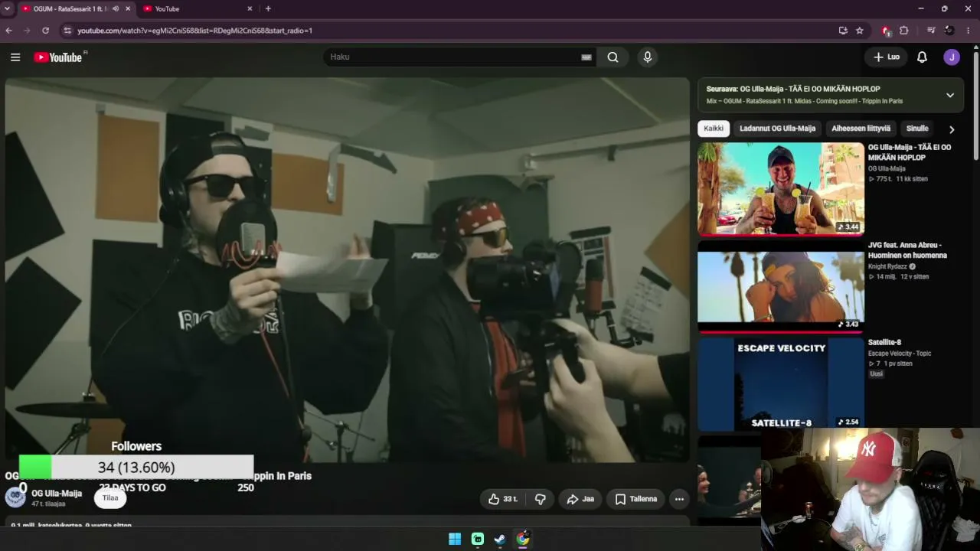Open the Windows Start menu

click(455, 539)
